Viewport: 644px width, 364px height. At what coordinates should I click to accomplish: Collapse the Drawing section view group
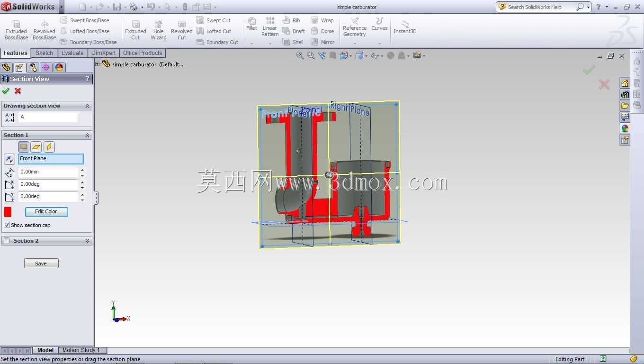(x=87, y=106)
